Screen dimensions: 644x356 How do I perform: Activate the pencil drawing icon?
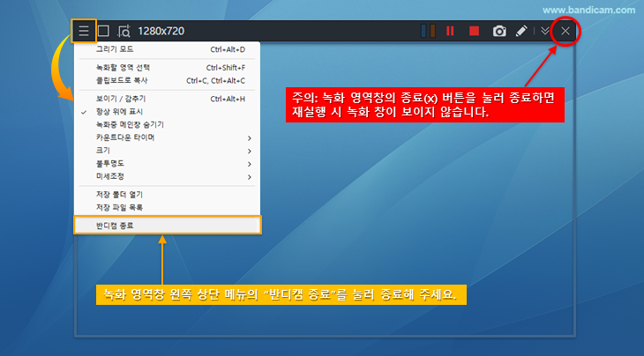(521, 31)
